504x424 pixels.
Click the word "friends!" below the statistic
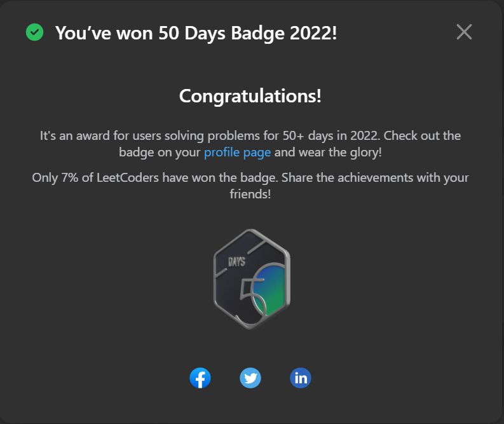click(x=250, y=194)
